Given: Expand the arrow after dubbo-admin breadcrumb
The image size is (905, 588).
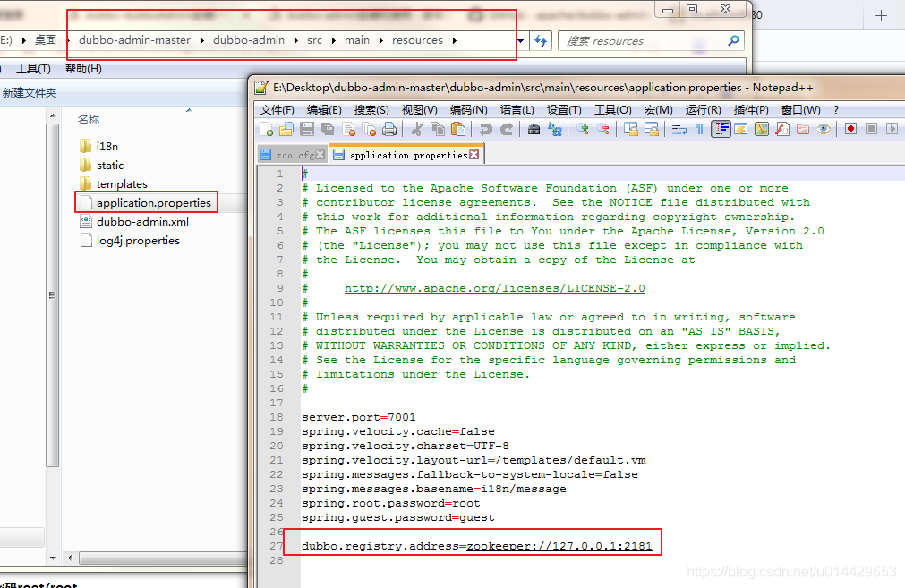Looking at the screenshot, I should click(x=296, y=40).
